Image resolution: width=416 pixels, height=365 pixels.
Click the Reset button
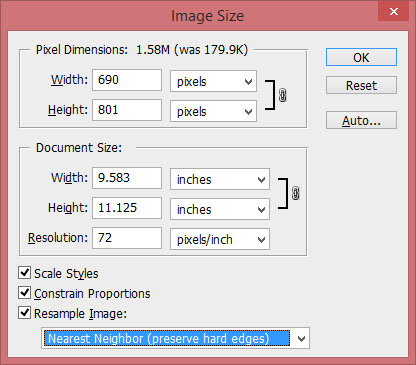(361, 85)
